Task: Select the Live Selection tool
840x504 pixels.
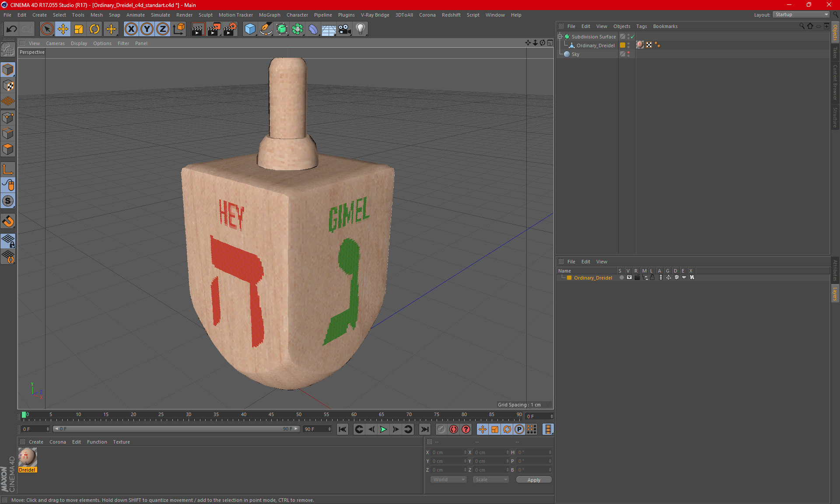Action: pos(47,29)
